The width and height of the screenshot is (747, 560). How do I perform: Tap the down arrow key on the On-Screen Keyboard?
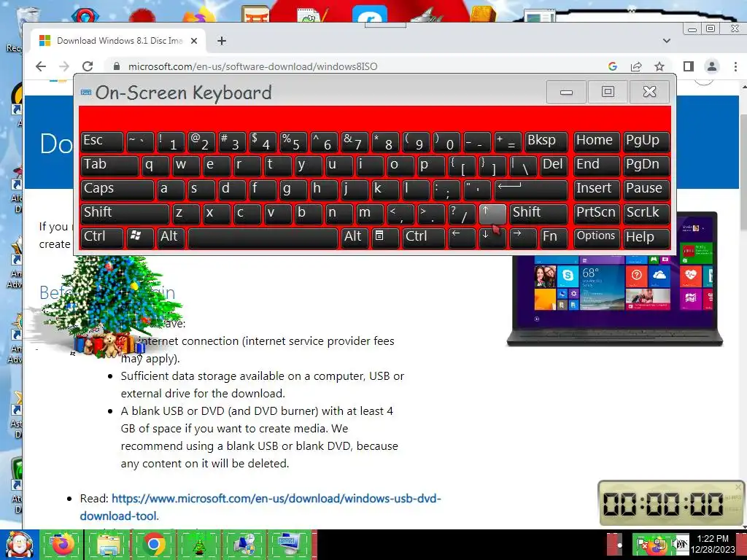[492, 238]
